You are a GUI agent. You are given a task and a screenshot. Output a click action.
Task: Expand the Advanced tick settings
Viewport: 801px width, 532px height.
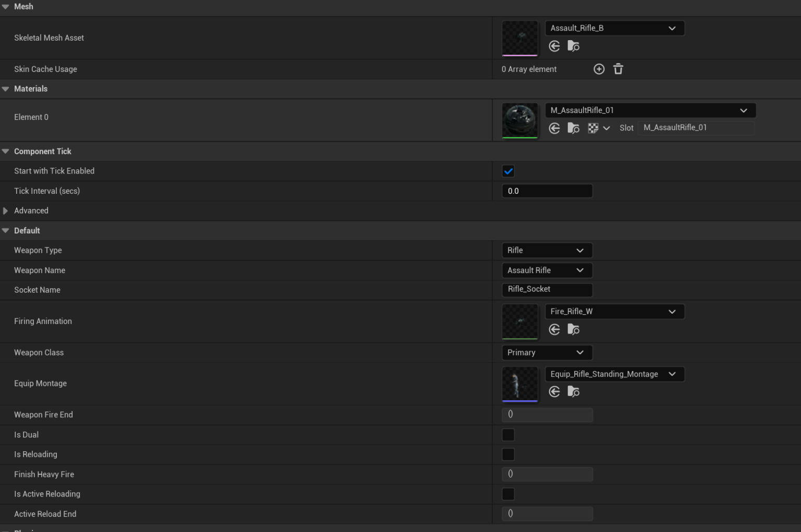(6, 211)
